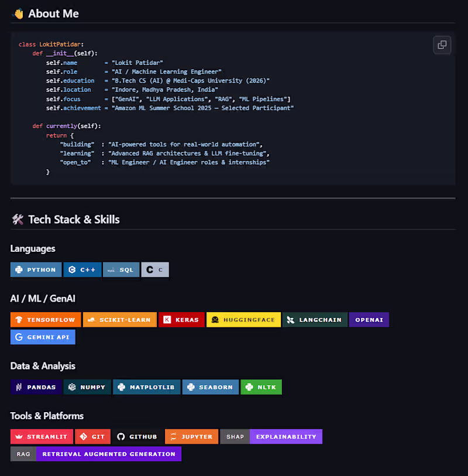
Task: Open the NumPy badge
Action: click(x=87, y=387)
